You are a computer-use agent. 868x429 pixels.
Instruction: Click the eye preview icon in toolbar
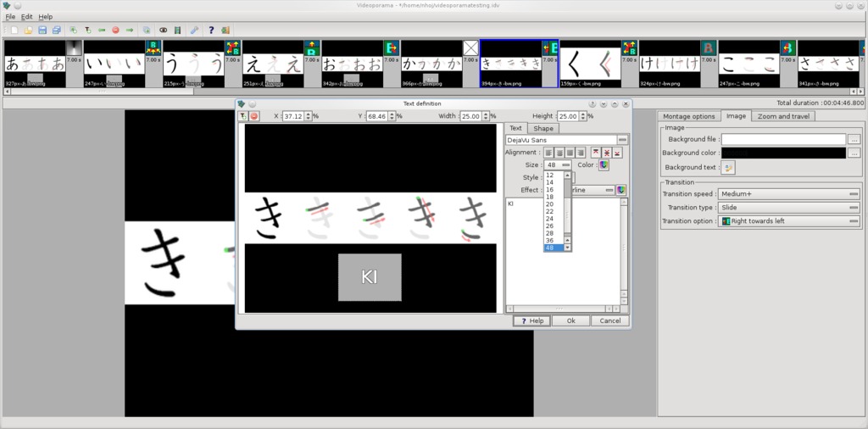click(x=163, y=30)
